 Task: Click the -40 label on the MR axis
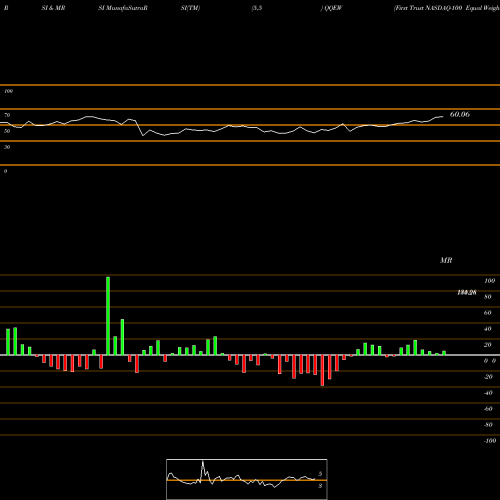pos(488,393)
